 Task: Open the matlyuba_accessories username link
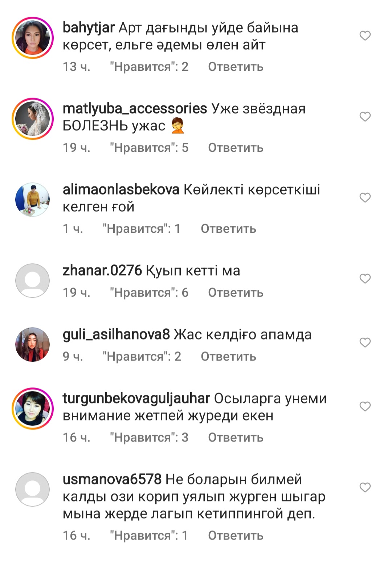pyautogui.click(x=135, y=109)
